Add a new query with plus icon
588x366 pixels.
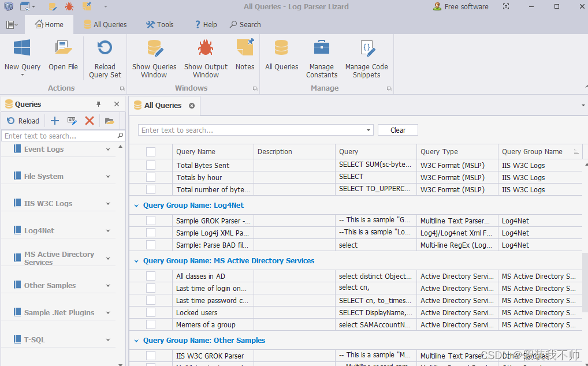click(x=55, y=121)
